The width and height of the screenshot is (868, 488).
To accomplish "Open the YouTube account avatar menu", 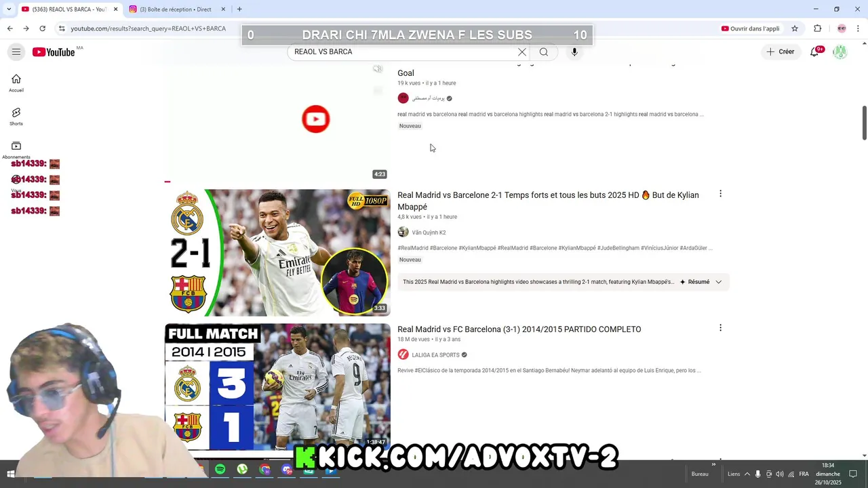I will [x=840, y=52].
